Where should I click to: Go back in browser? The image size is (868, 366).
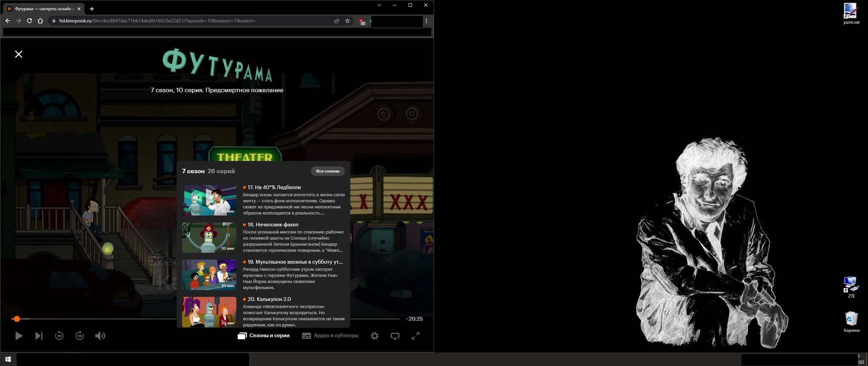click(x=8, y=21)
